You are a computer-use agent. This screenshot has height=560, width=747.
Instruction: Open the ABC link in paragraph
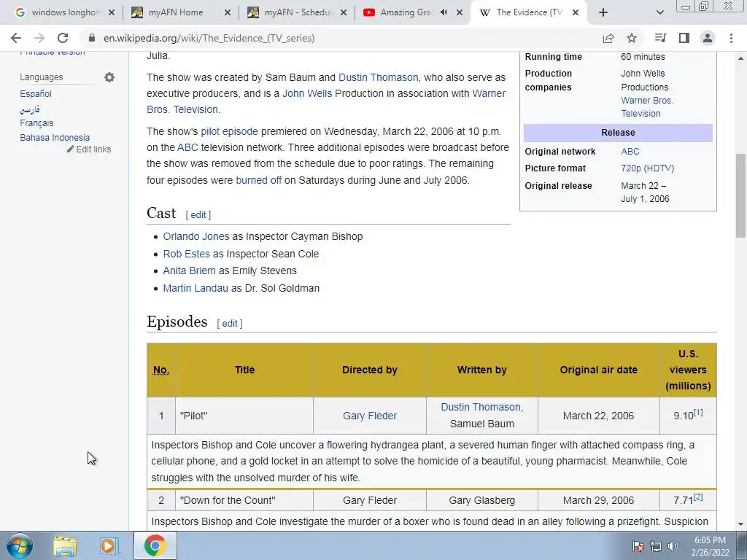pos(187,147)
